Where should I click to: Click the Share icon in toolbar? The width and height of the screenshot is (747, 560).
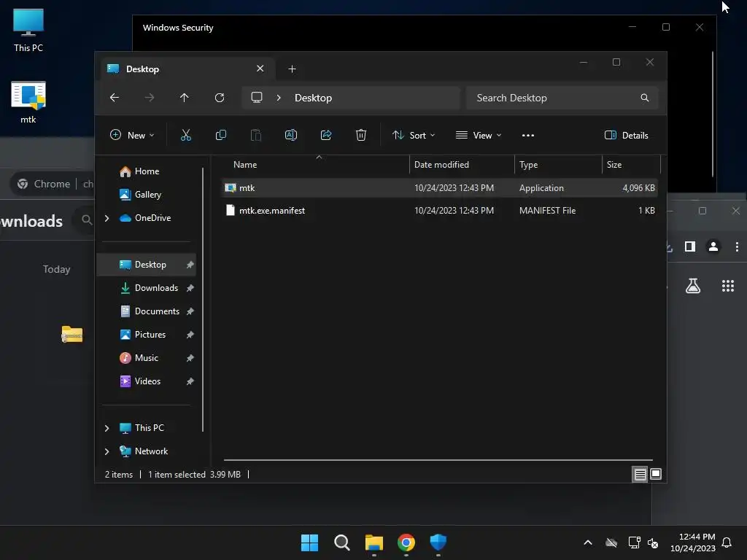coord(326,135)
